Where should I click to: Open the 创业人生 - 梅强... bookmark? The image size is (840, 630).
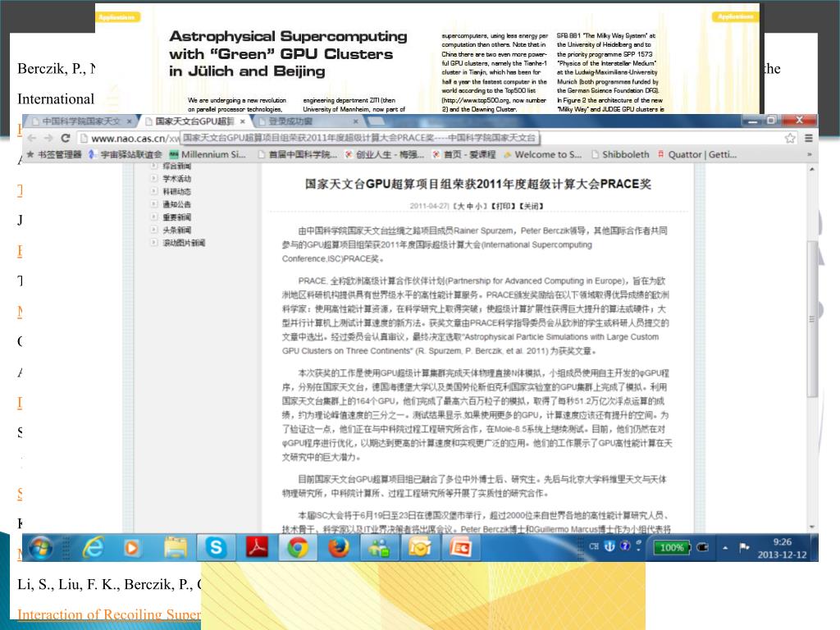click(x=385, y=154)
